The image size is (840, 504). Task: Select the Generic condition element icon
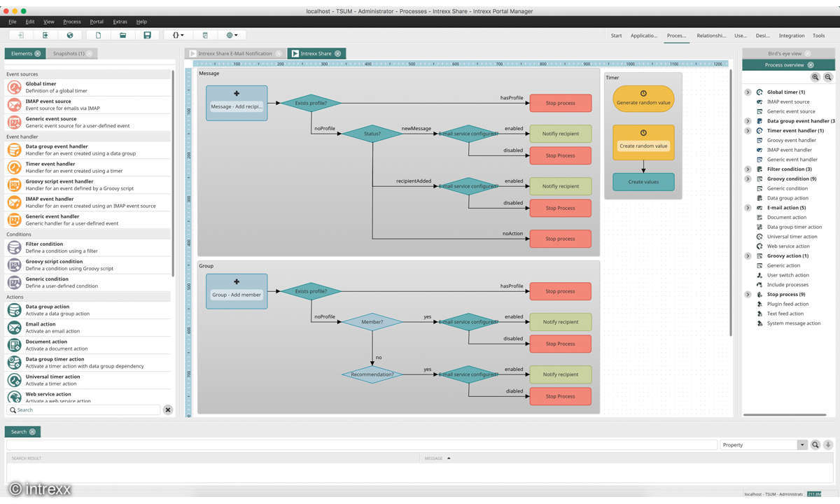[14, 282]
